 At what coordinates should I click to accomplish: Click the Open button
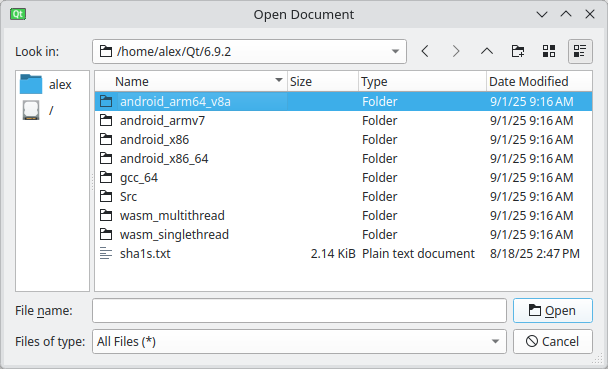tap(553, 310)
